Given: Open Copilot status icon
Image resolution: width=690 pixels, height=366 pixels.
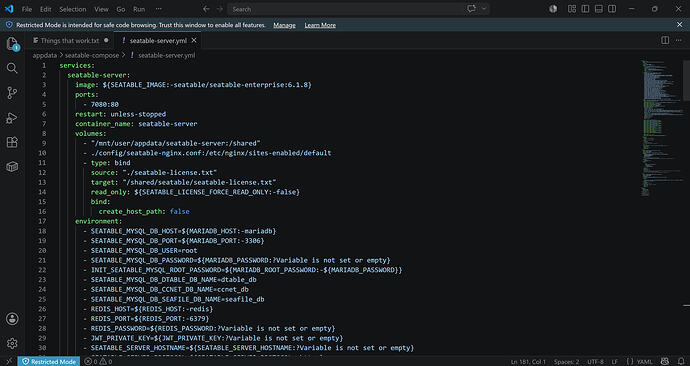Looking at the screenshot, I should pos(665,362).
